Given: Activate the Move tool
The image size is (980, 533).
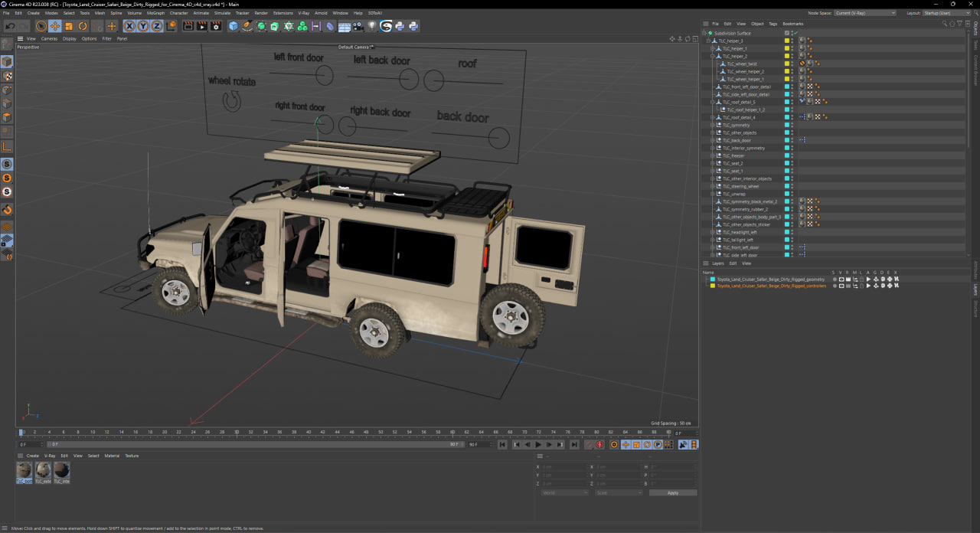Looking at the screenshot, I should click(x=55, y=26).
